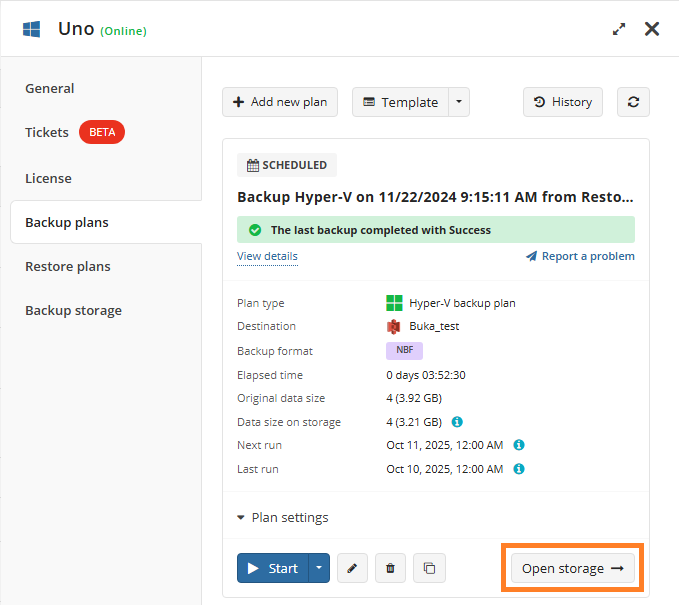679x605 pixels.
Task: Click the Add new plan button
Action: click(280, 102)
